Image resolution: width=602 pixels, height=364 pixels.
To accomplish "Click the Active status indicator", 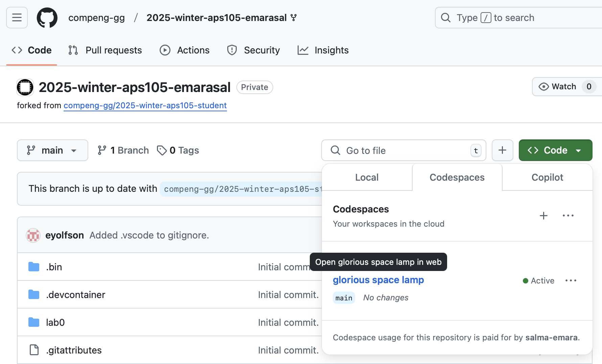I will (538, 280).
